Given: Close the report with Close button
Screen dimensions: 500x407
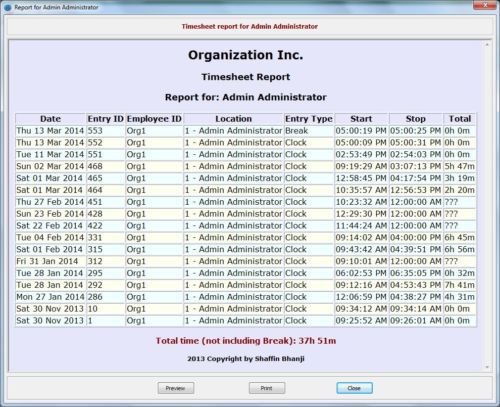Looking at the screenshot, I should pos(354,388).
